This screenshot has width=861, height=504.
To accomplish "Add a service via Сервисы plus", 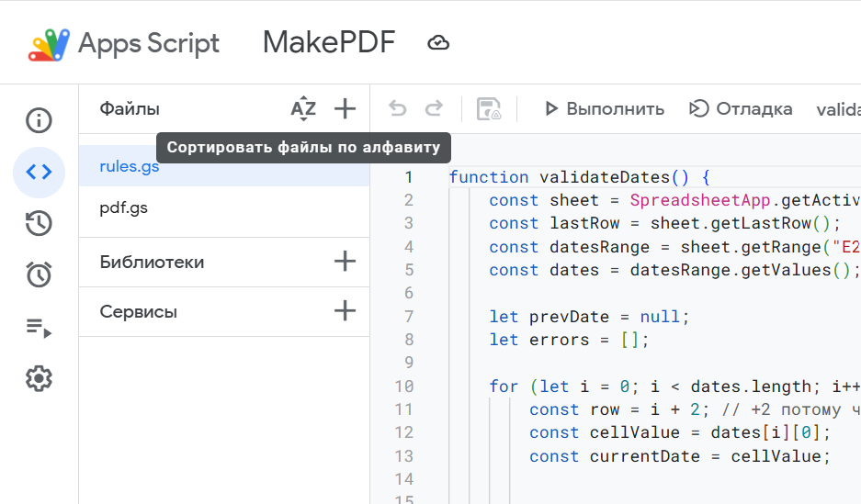I will click(345, 311).
